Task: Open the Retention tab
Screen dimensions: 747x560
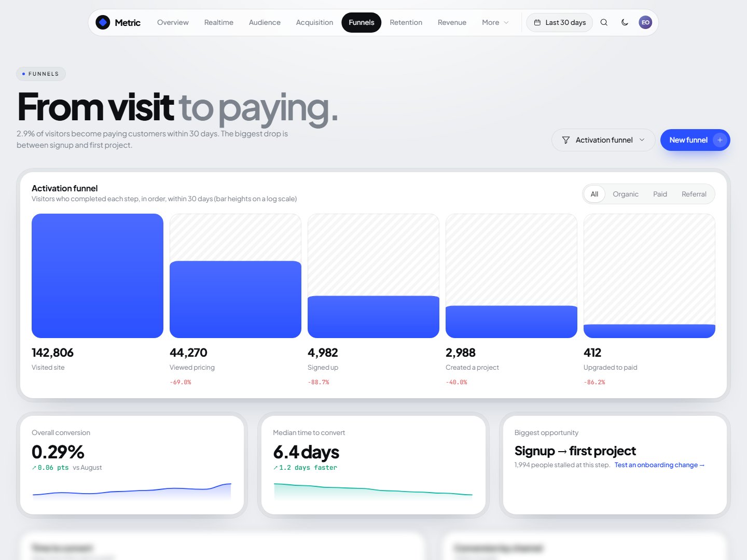Action: pyautogui.click(x=406, y=22)
